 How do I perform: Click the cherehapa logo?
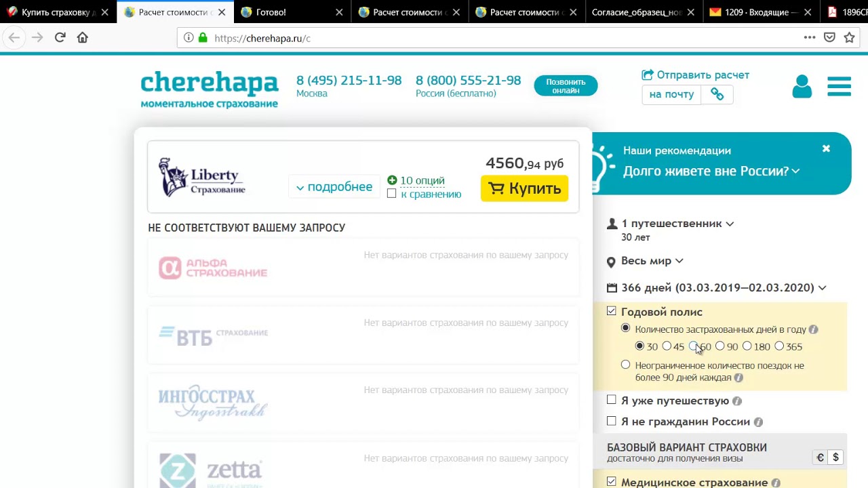click(x=210, y=89)
